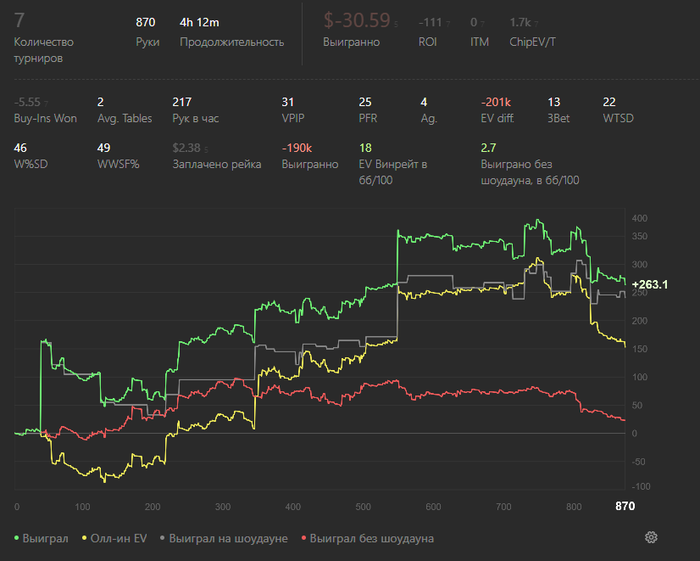The image size is (700, 561).
Task: Click the ITM stat label
Action: coord(479,42)
